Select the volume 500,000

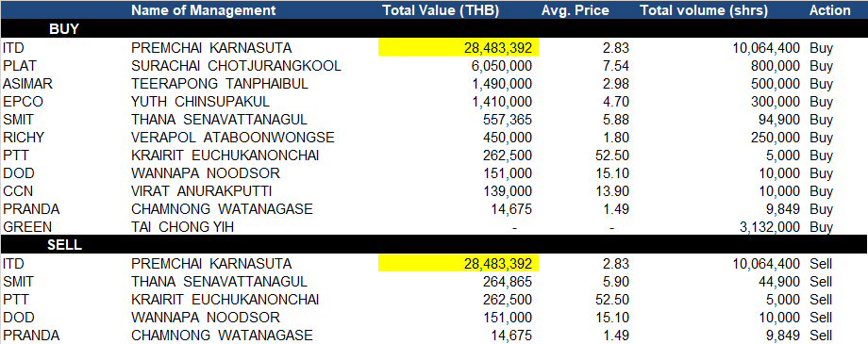click(x=775, y=84)
